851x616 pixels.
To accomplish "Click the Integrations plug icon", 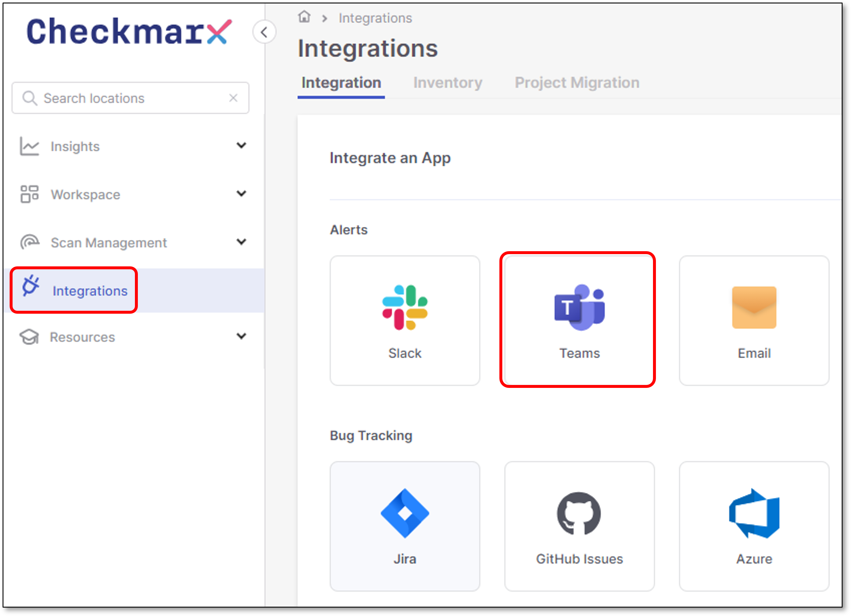I will pos(30,286).
